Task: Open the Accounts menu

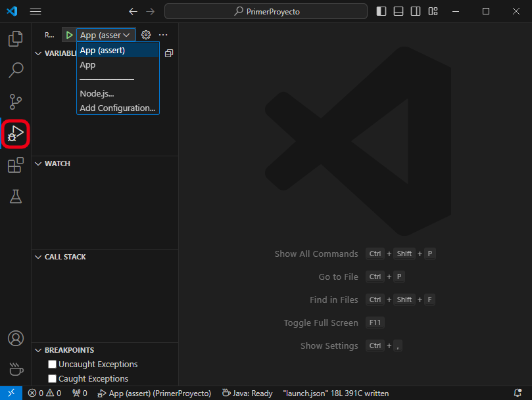Action: pos(16,338)
